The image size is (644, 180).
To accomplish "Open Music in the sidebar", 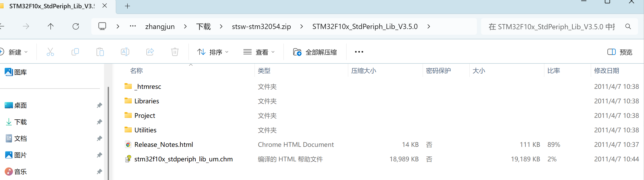I will (x=16, y=172).
